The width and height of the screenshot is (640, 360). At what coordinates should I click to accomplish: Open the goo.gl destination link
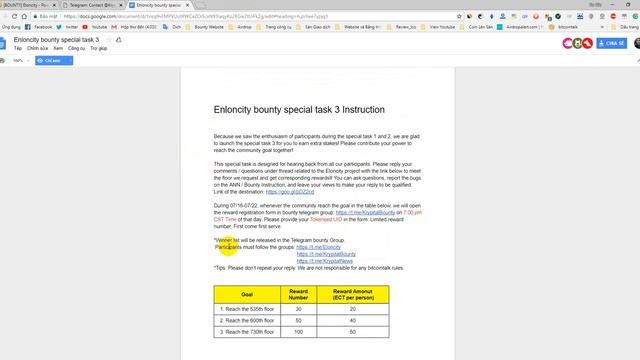[290, 192]
